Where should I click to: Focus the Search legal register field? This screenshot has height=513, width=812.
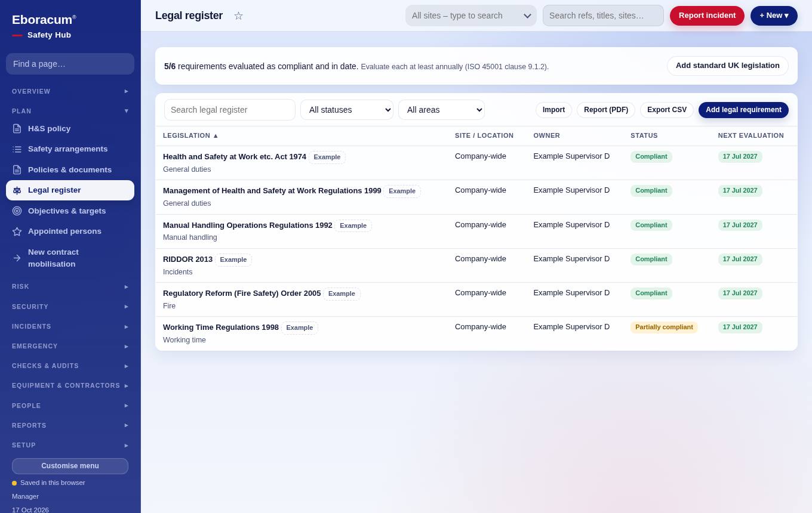(x=230, y=110)
